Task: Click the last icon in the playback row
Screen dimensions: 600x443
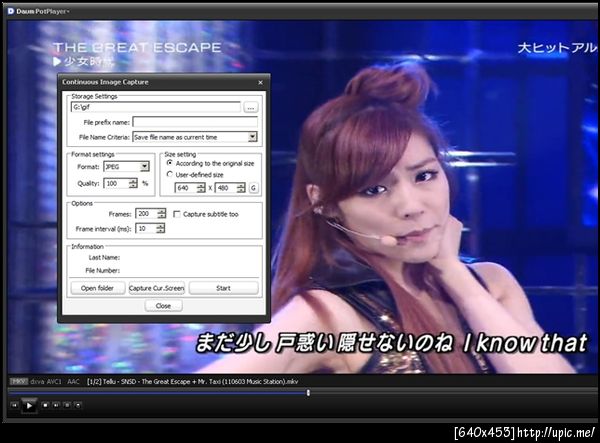Action: (x=78, y=405)
